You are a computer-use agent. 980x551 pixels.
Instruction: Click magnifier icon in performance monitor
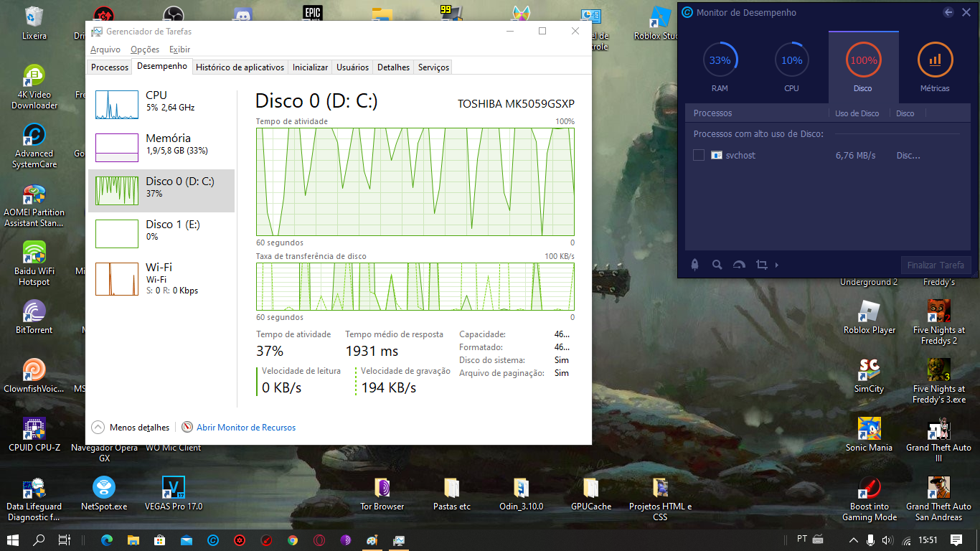click(717, 265)
